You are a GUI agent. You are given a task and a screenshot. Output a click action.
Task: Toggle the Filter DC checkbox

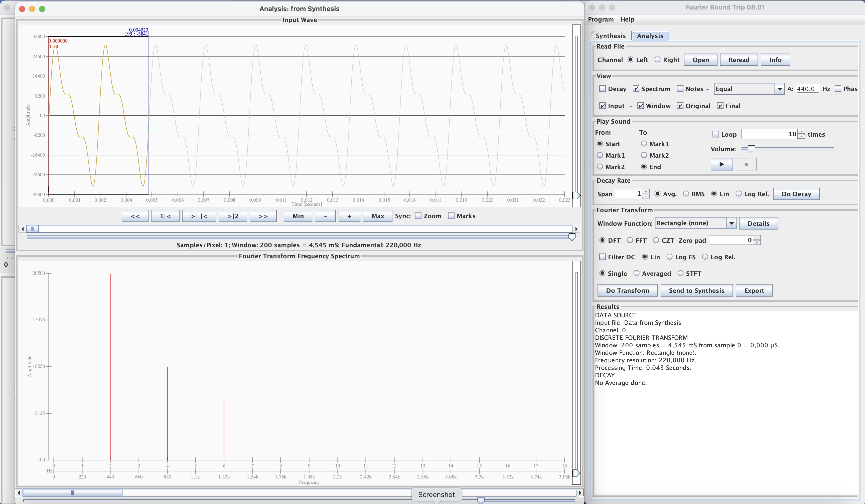coord(602,257)
